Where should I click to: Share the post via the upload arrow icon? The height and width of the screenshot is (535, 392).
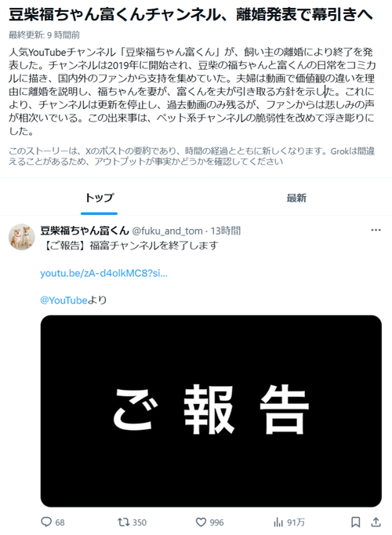pyautogui.click(x=376, y=522)
